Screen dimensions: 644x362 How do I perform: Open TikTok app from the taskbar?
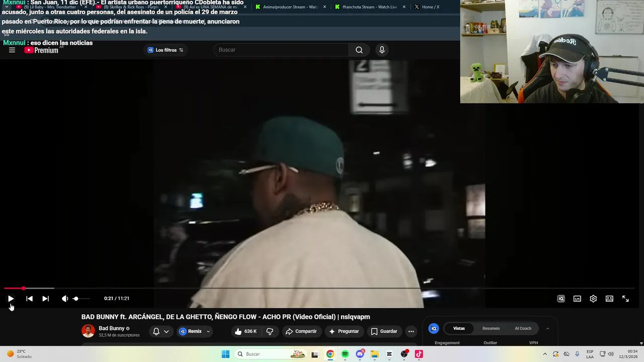tap(419, 354)
